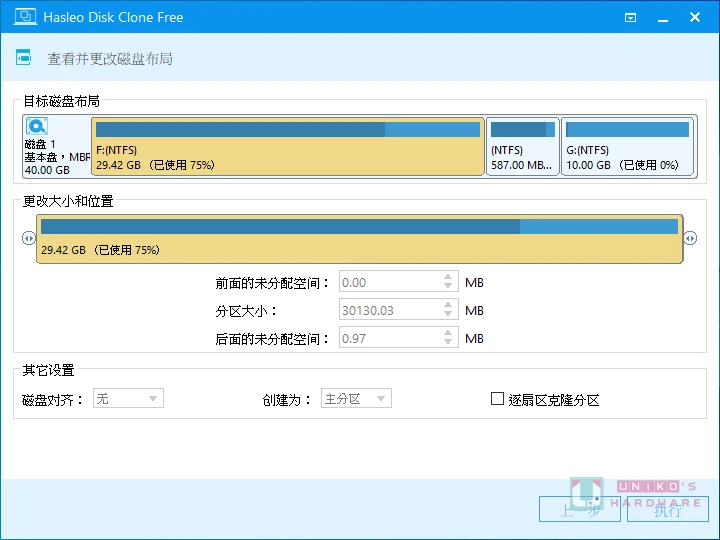Select the 587.00 MB NTFS partition
Image resolution: width=720 pixels, height=540 pixels.
point(523,146)
